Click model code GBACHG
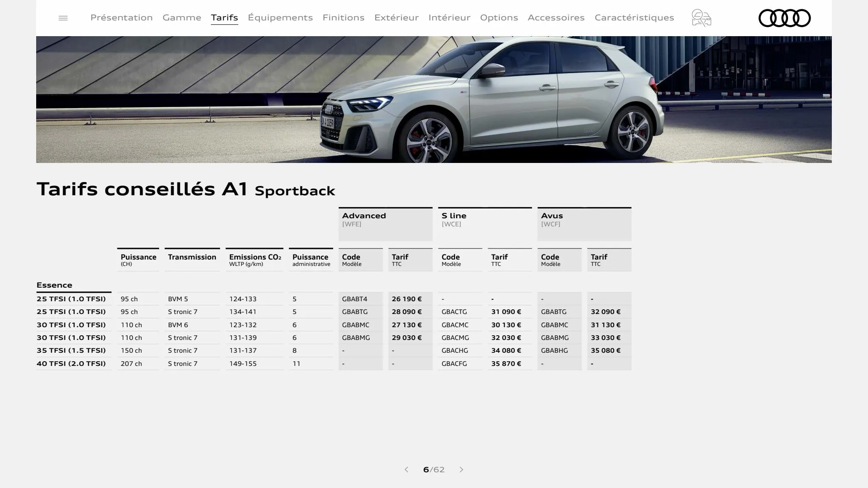This screenshot has width=868, height=488. tap(454, 350)
